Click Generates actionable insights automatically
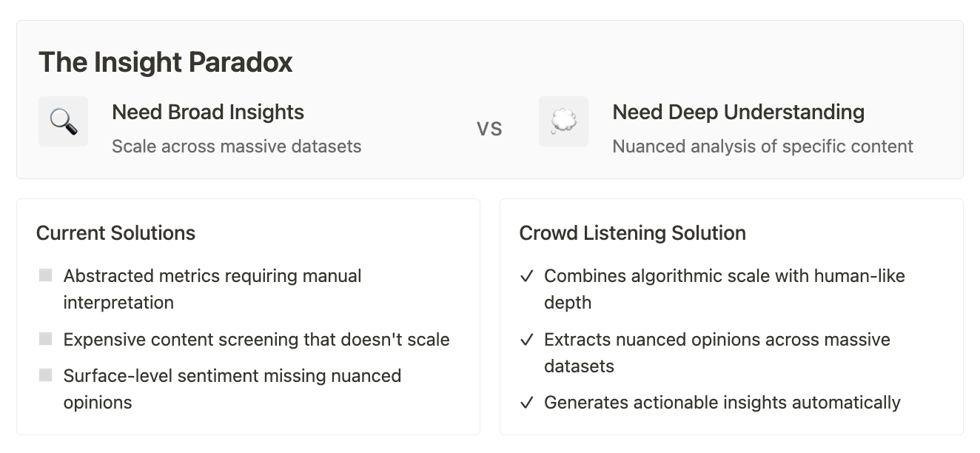 click(x=722, y=403)
